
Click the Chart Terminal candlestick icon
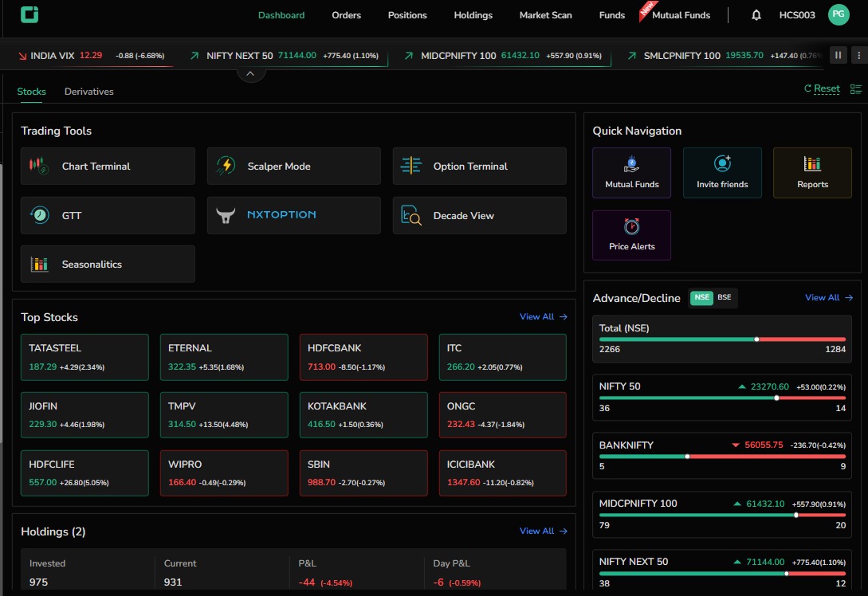click(39, 166)
